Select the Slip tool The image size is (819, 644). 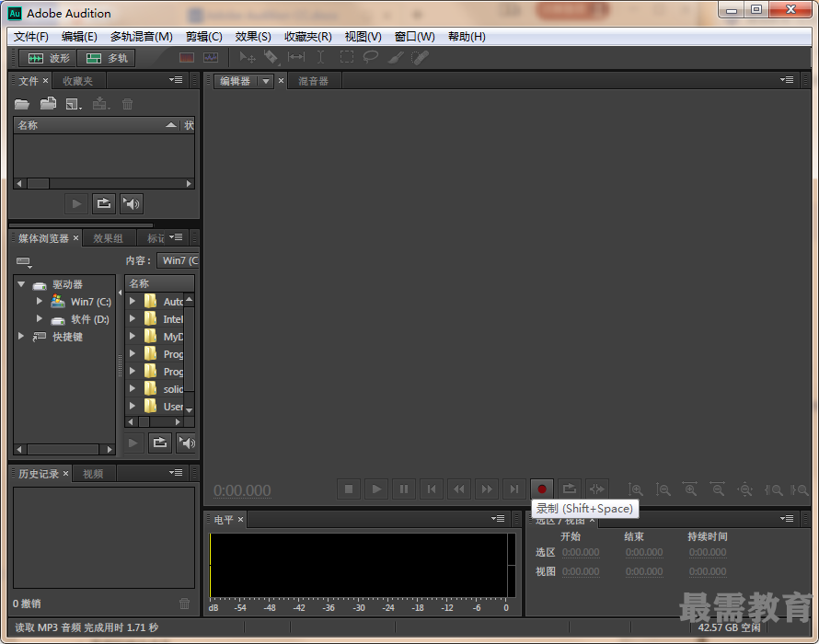pyautogui.click(x=296, y=57)
